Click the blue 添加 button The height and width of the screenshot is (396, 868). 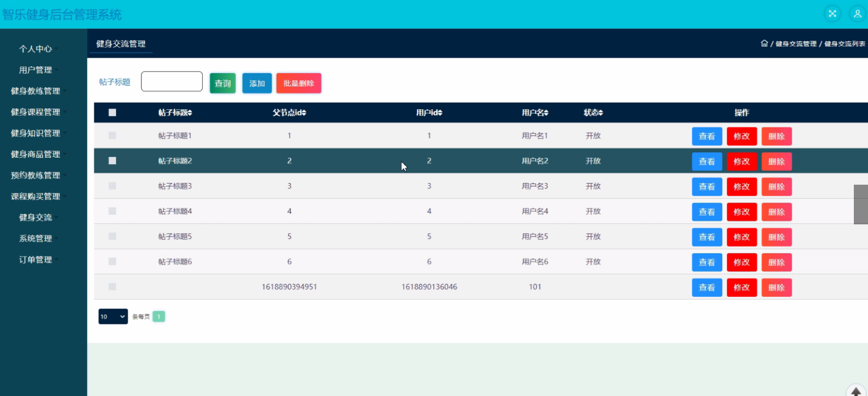(257, 83)
